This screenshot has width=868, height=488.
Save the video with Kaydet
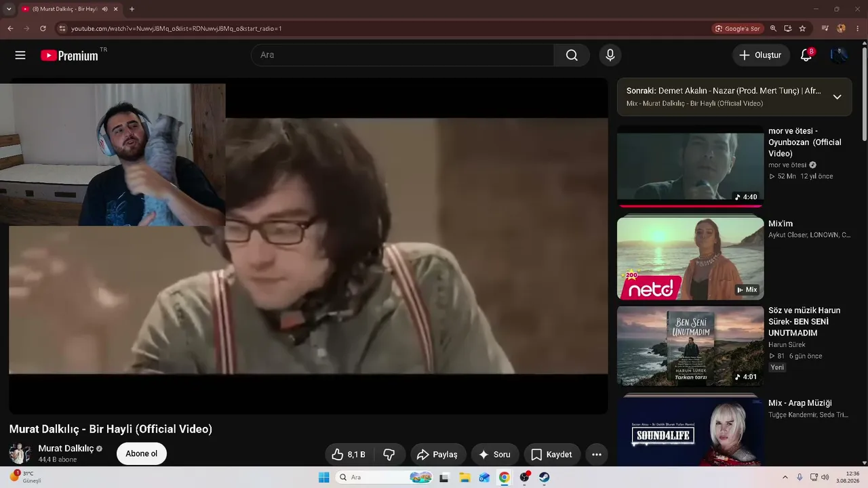point(551,454)
